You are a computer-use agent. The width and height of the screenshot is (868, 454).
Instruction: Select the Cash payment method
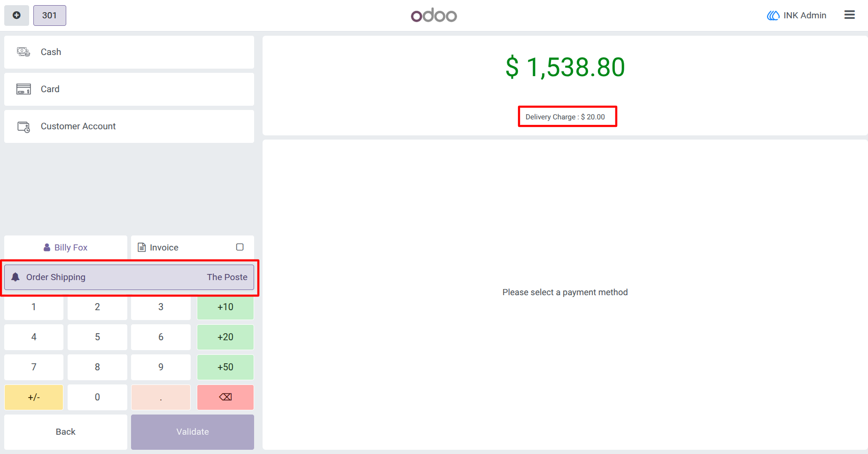(129, 52)
